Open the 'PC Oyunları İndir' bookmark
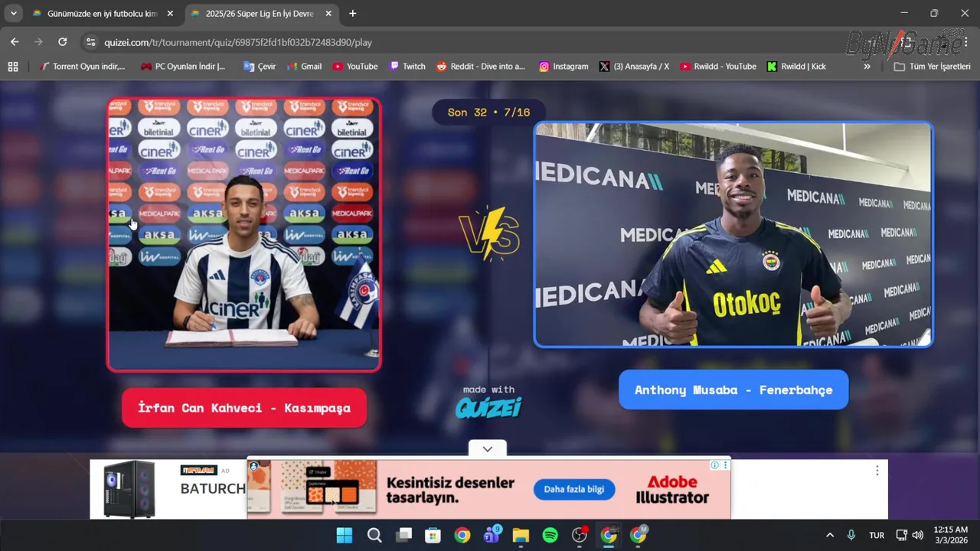Screen dimensions: 980x551 coord(182,67)
